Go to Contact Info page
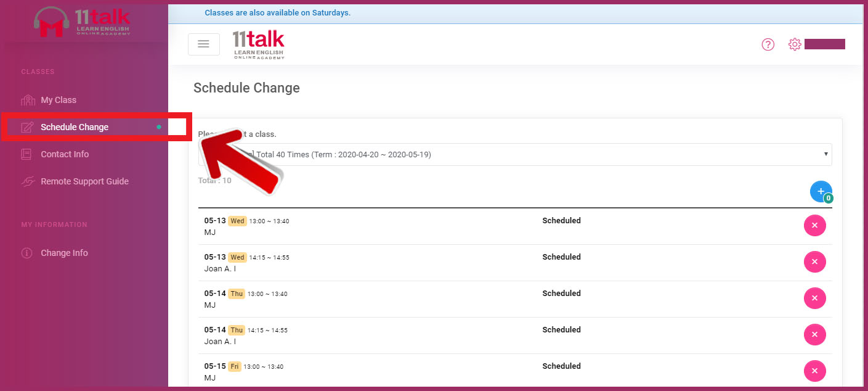The height and width of the screenshot is (391, 868). point(65,154)
